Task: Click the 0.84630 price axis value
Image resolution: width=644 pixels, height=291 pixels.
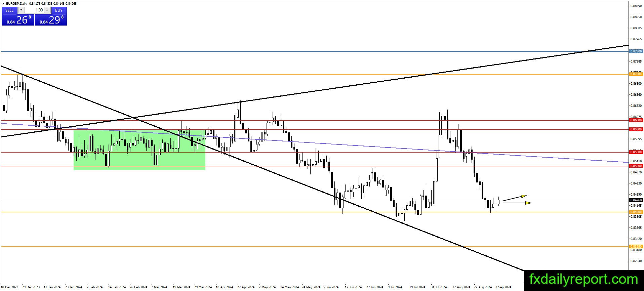Action: click(x=636, y=183)
